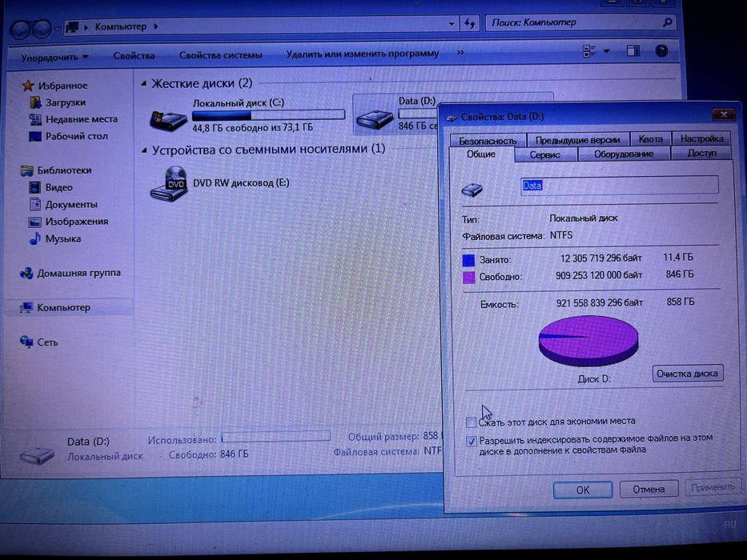Click the Избранное label in sidebar
Viewport: 747px width, 560px height.
(62, 86)
